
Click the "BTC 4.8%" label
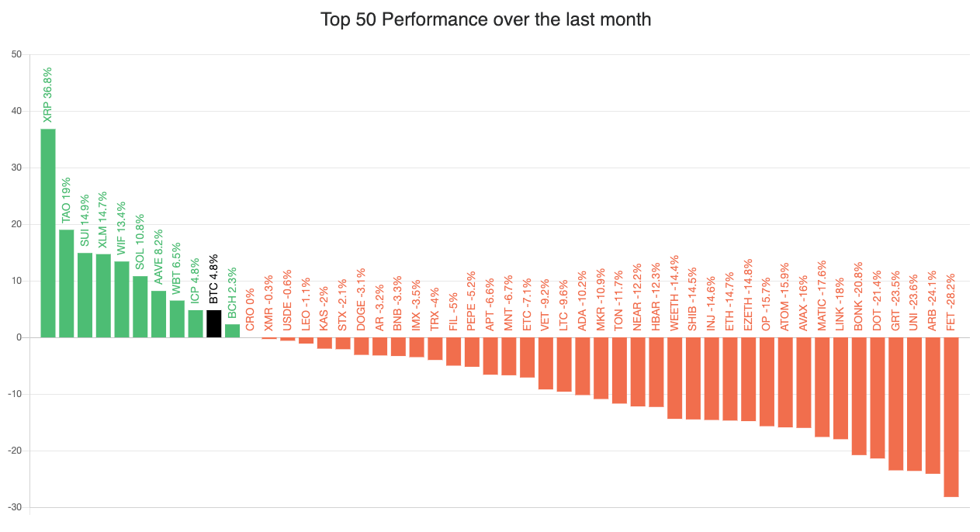214,278
